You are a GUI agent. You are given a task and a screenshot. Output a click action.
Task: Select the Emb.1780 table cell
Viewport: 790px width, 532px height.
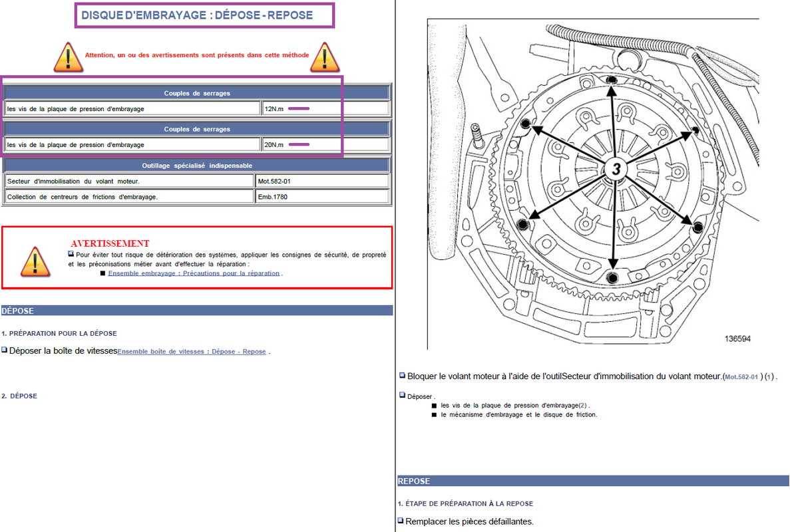[323, 197]
